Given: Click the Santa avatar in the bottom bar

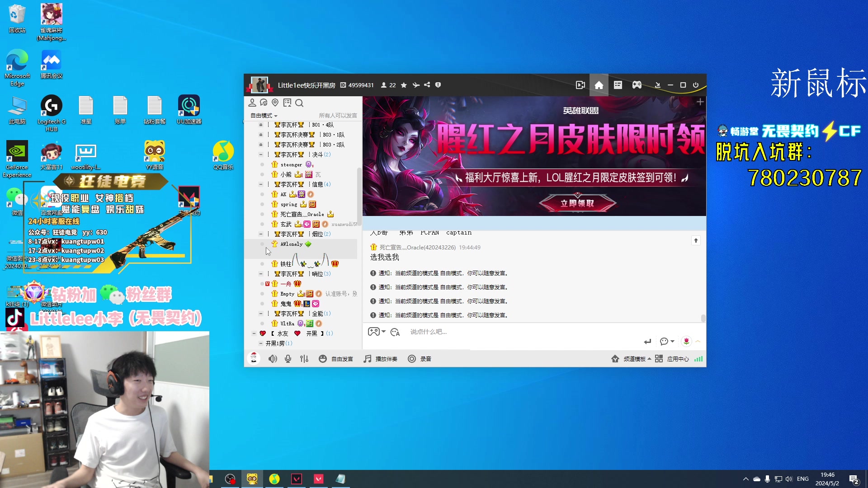Looking at the screenshot, I should [254, 359].
